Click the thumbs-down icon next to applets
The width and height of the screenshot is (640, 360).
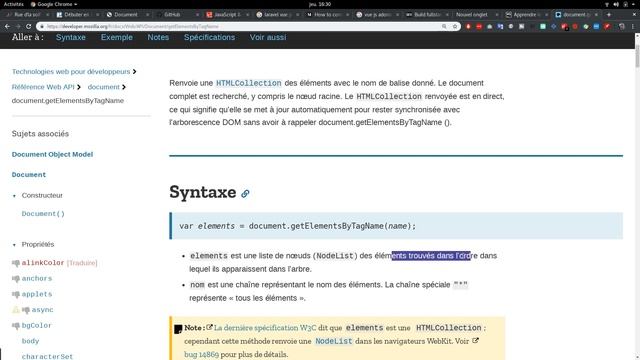16,294
